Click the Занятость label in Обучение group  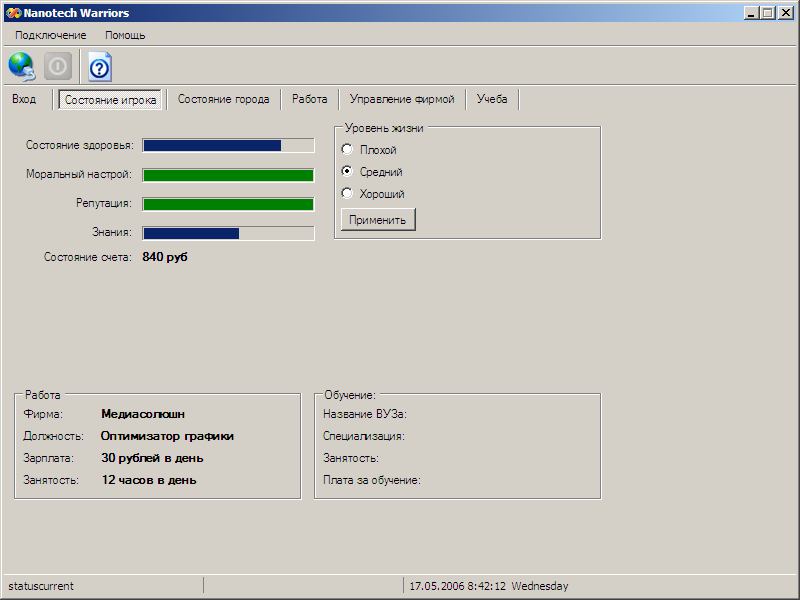click(x=351, y=458)
